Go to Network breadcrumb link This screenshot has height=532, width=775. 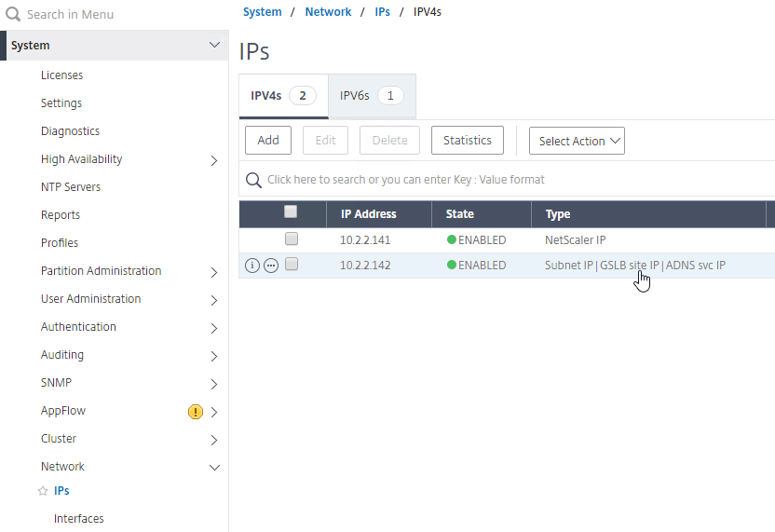[x=328, y=12]
